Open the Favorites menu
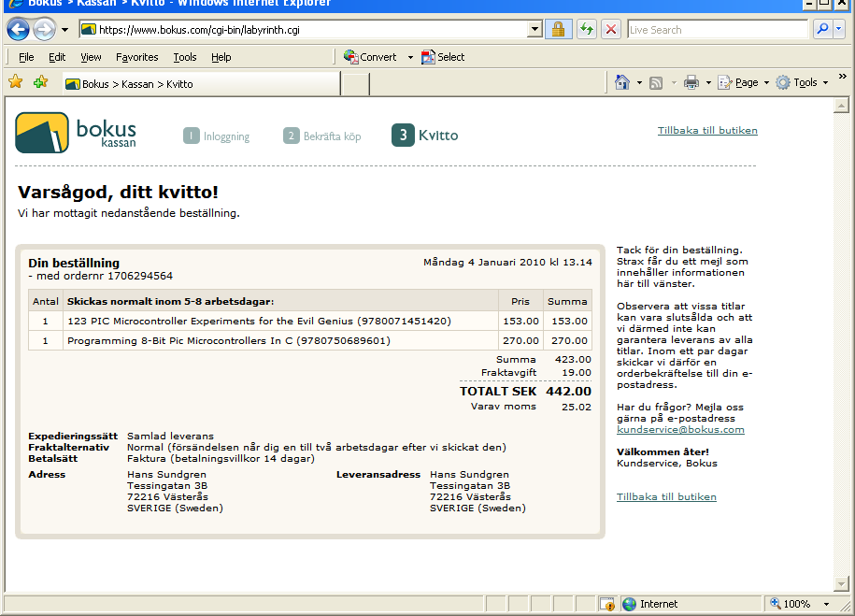This screenshot has width=855, height=616. [136, 57]
